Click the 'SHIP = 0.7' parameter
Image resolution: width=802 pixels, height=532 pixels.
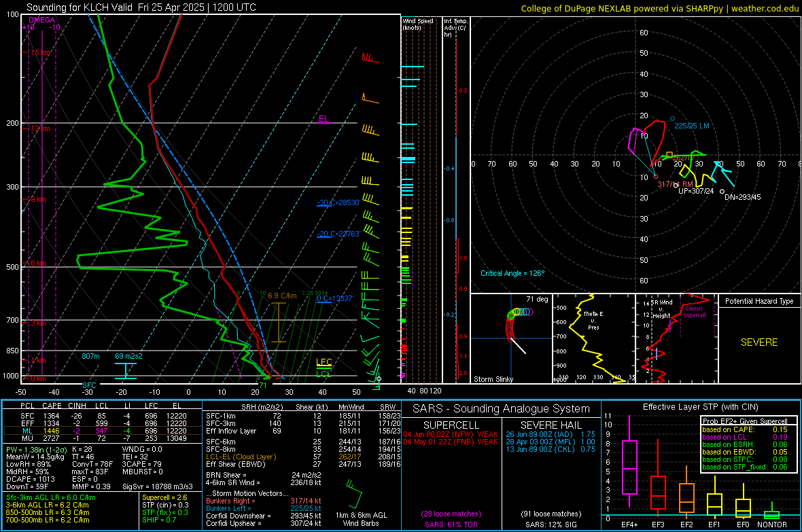click(x=159, y=520)
